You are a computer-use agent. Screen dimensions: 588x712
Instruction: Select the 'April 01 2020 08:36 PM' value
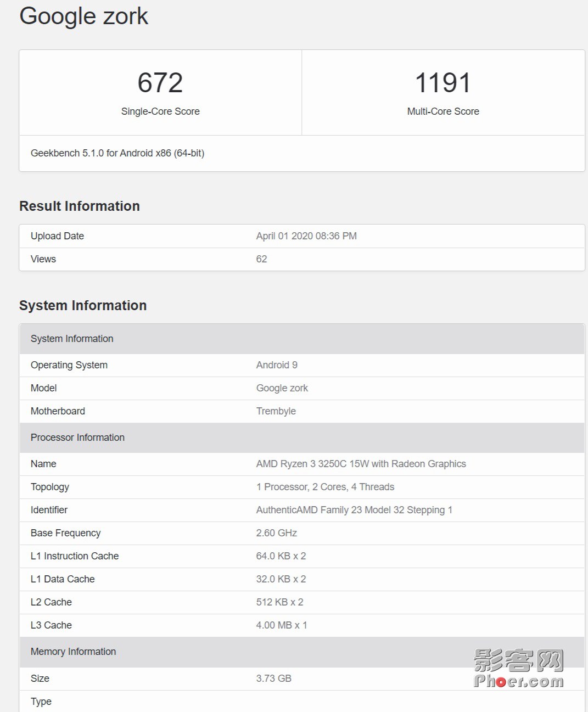(306, 236)
